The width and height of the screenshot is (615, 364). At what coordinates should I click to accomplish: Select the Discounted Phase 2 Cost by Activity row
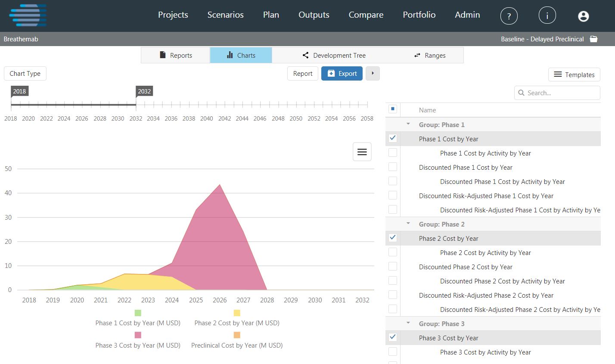point(493,280)
